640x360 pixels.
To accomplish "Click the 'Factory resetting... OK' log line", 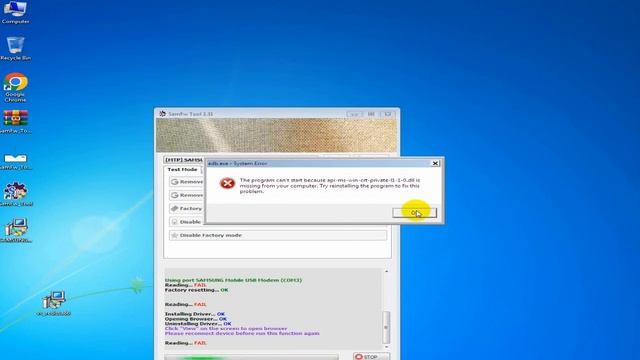I will click(196, 290).
